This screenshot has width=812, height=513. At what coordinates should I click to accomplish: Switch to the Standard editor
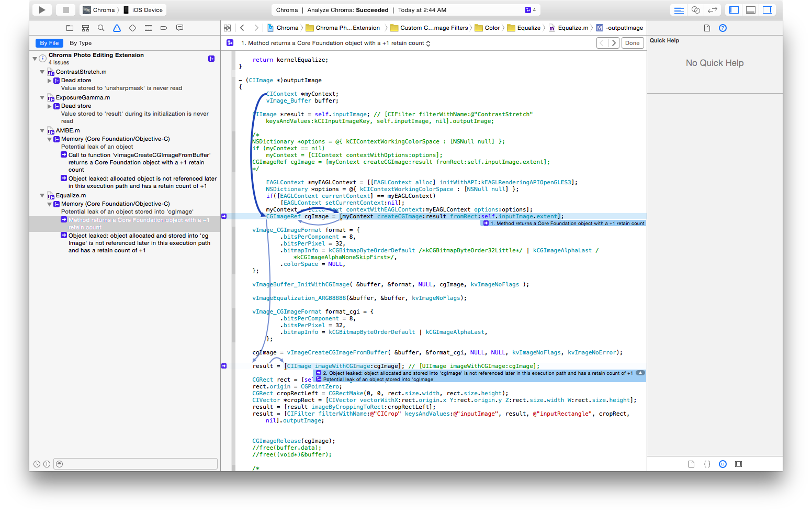coord(679,10)
